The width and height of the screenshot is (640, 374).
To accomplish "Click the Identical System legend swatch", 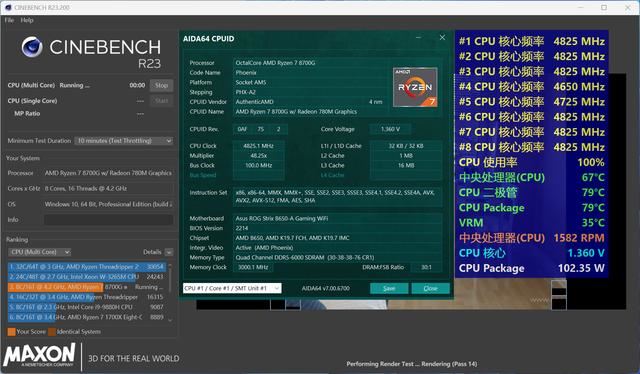I will (52, 332).
